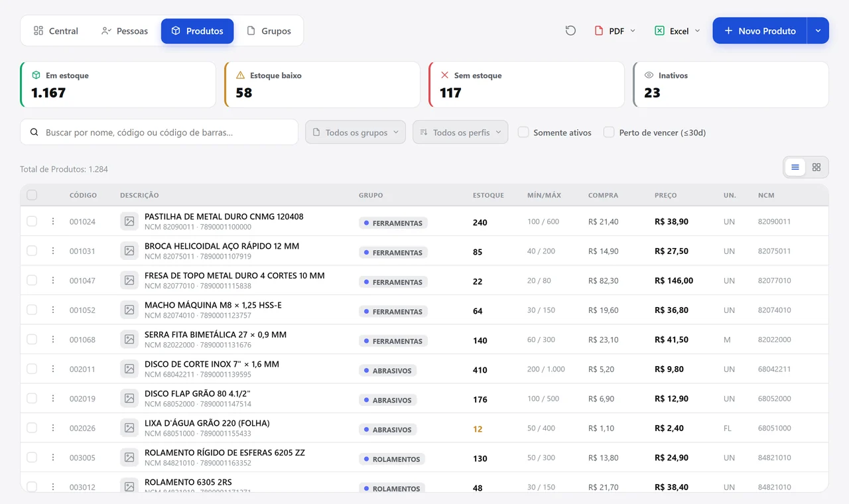This screenshot has height=504, width=849.
Task: Sort by ESTOQUE column header
Action: click(488, 195)
